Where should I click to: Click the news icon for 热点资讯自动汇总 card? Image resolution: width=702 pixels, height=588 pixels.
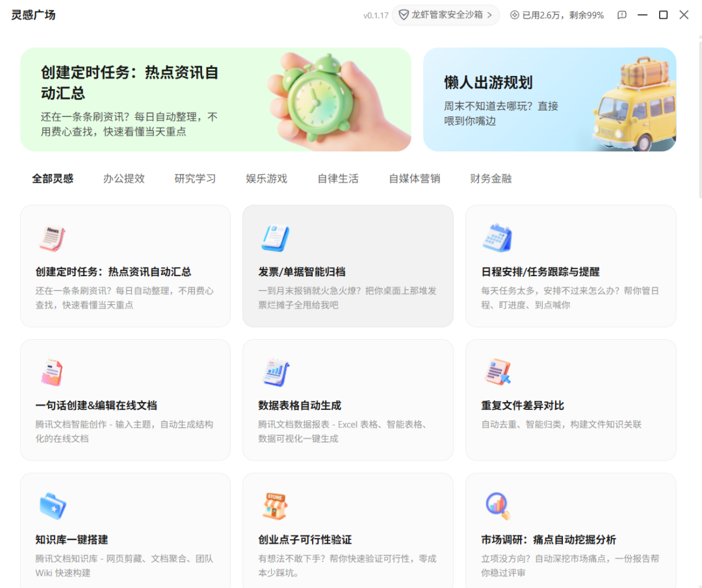pyautogui.click(x=52, y=238)
